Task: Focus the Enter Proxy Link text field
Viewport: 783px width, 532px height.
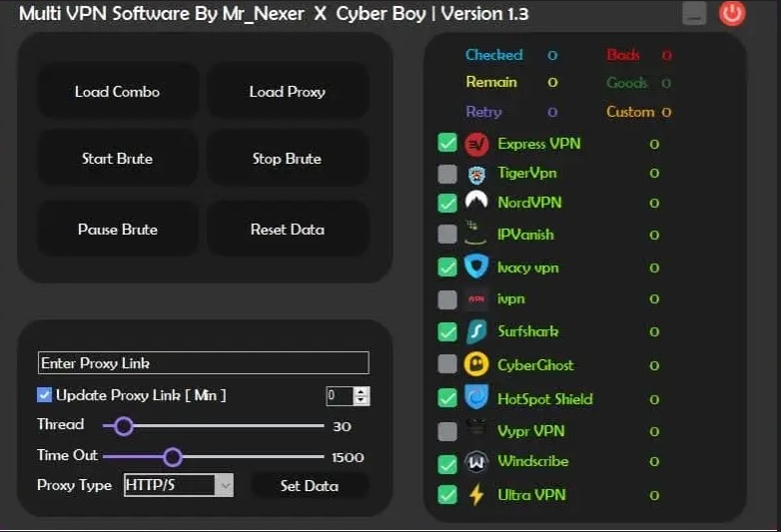Action: (203, 363)
